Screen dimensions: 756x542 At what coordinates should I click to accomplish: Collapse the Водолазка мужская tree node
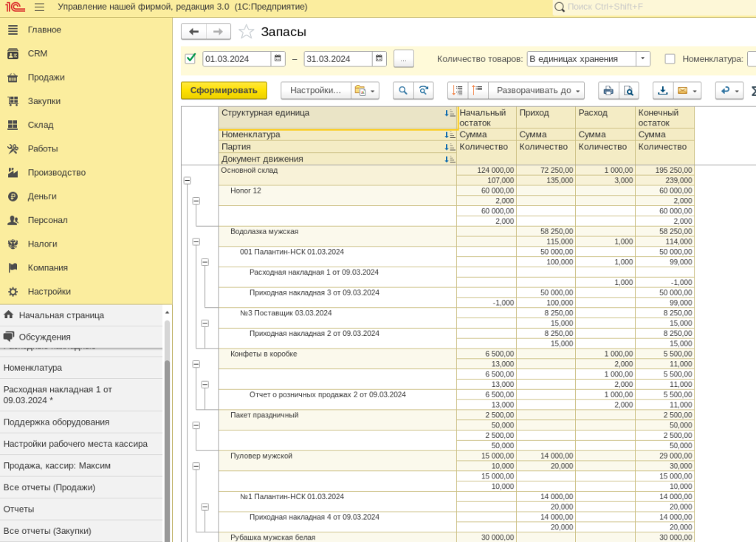pyautogui.click(x=196, y=241)
